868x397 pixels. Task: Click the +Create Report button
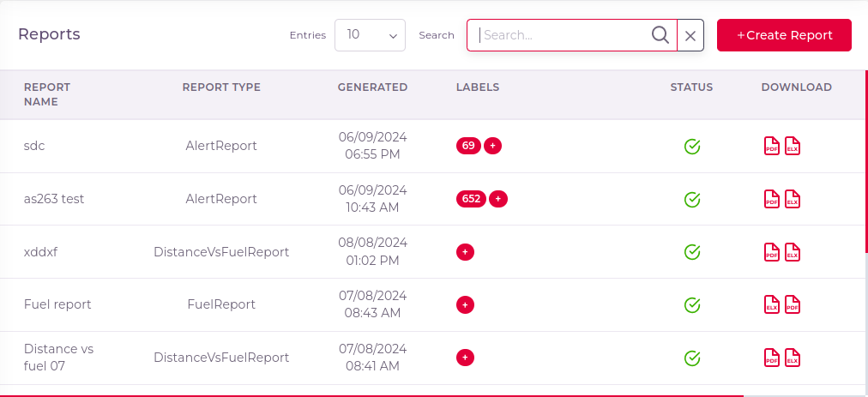[784, 35]
